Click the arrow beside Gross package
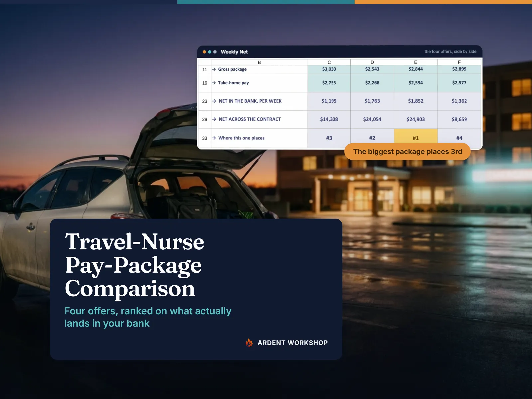This screenshot has width=532, height=399. click(214, 69)
